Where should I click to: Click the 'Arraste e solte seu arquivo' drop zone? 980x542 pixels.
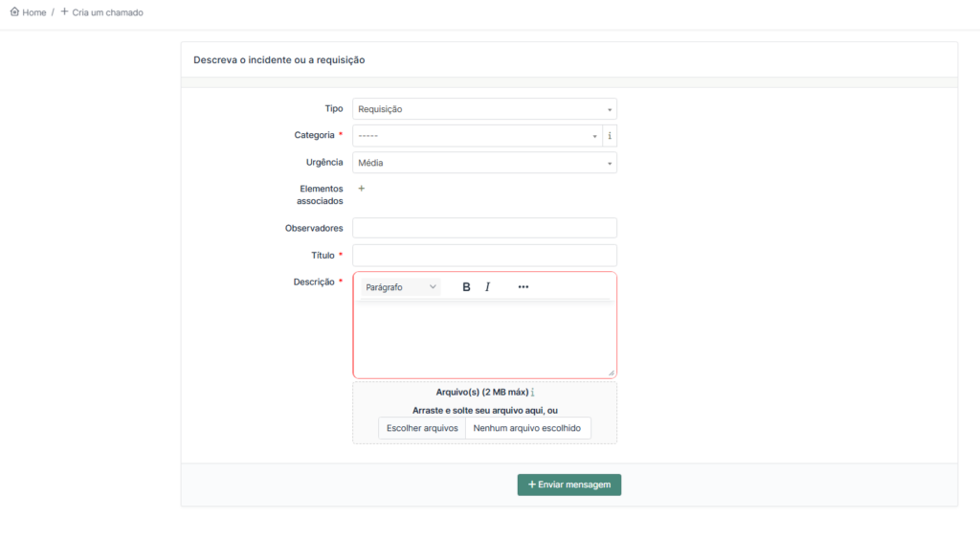pos(484,410)
